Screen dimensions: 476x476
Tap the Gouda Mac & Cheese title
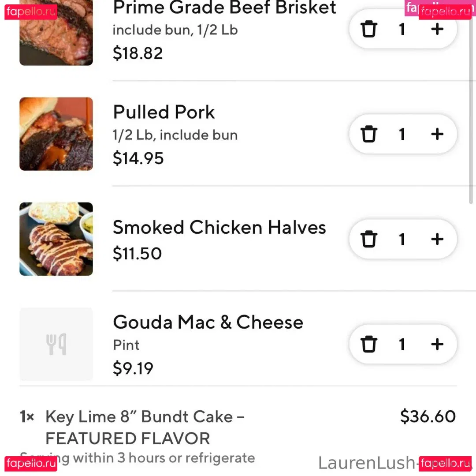[x=208, y=322]
